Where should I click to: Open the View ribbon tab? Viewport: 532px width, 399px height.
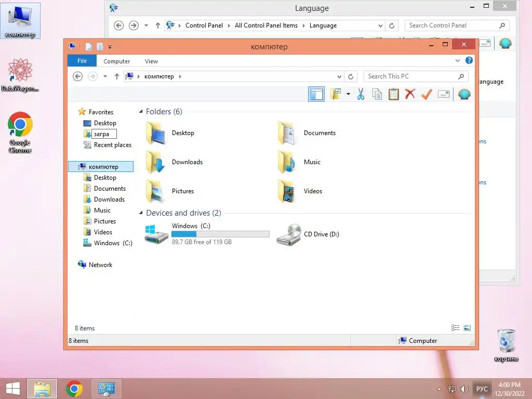pos(151,61)
